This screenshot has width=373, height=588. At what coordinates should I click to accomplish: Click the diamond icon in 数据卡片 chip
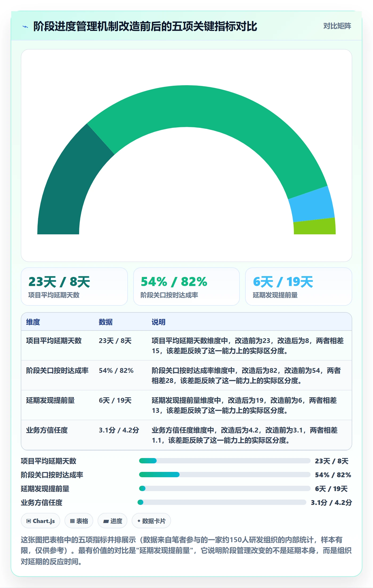coord(139,521)
